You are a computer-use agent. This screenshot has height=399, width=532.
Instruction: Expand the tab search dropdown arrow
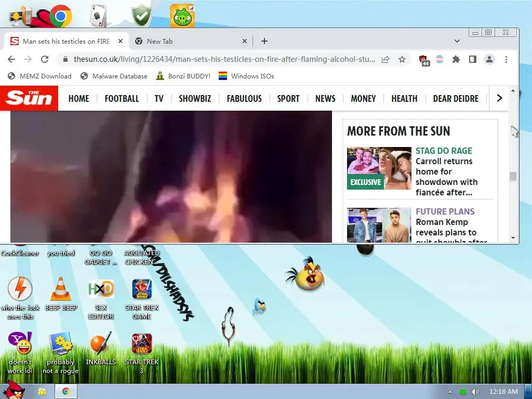click(457, 41)
